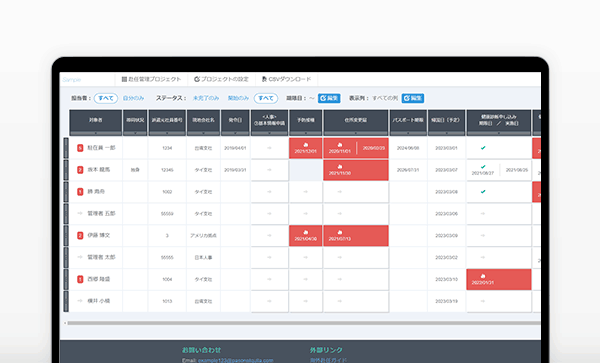Select 自分のみ assignee filter
The height and width of the screenshot is (363, 600).
(134, 98)
